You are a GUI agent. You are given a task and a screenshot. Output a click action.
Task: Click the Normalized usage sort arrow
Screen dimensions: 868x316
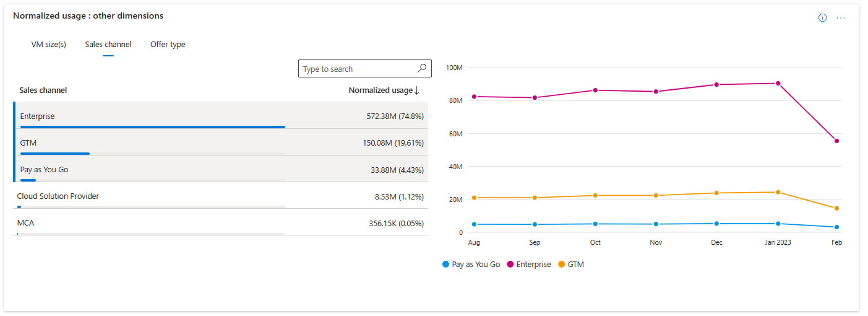coord(417,90)
